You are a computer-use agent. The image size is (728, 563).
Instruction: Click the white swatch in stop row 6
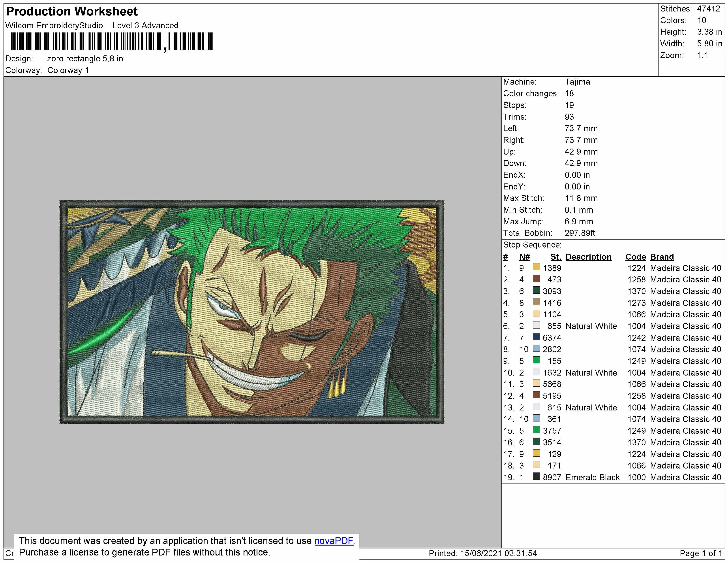point(536,325)
